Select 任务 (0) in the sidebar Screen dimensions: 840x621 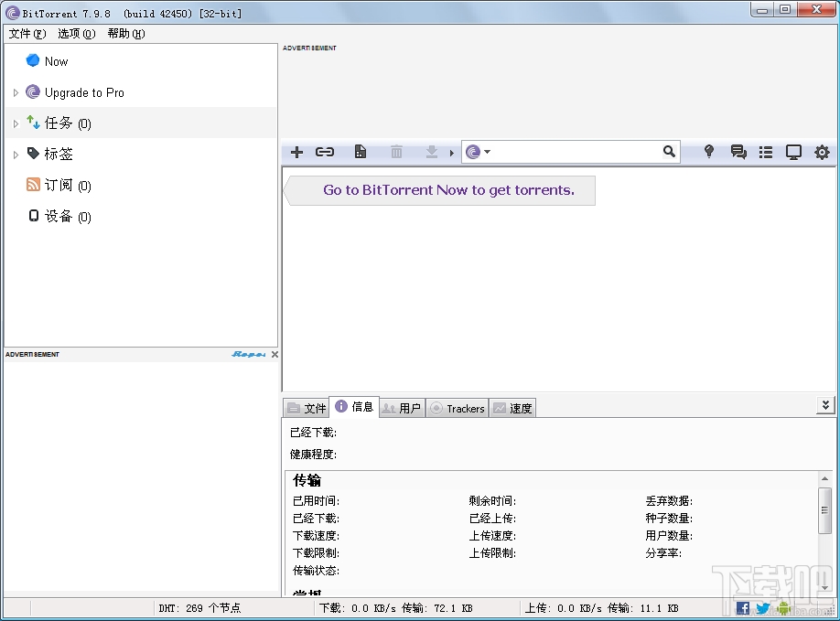click(140, 123)
